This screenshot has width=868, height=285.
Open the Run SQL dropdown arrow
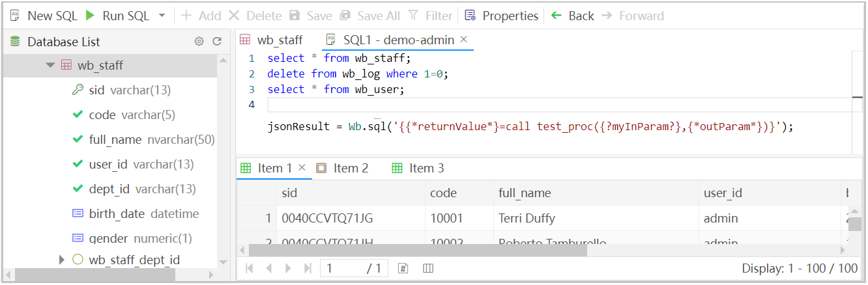(162, 16)
